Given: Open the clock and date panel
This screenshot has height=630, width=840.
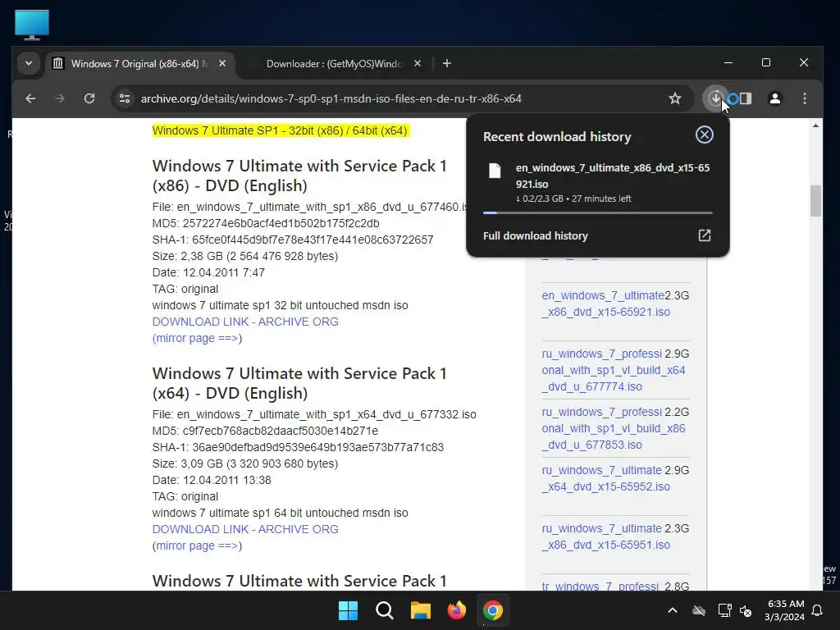Looking at the screenshot, I should [x=785, y=610].
